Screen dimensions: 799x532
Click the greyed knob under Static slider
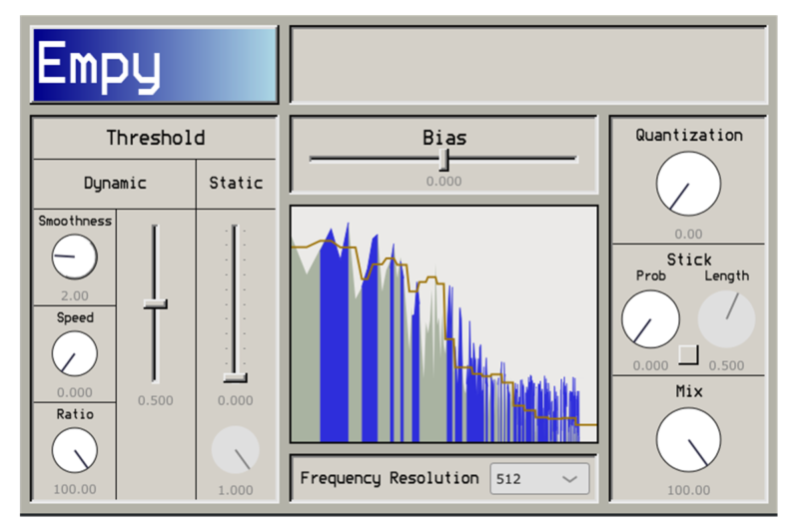click(x=236, y=450)
